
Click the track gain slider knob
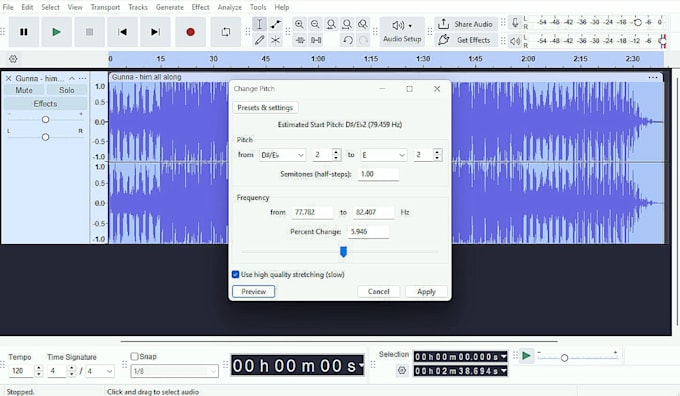pos(45,119)
